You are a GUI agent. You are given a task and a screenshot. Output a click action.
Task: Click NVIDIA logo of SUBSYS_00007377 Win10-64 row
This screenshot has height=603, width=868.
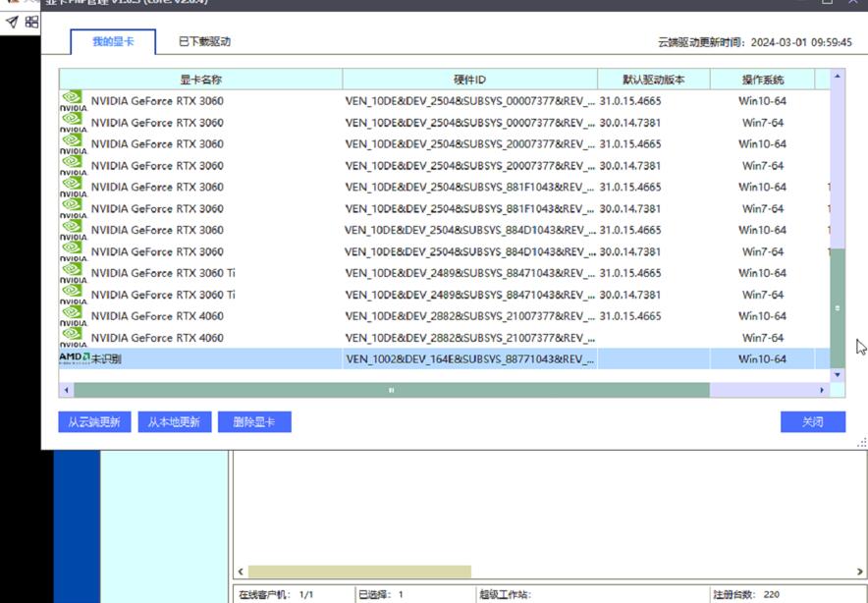(73, 101)
